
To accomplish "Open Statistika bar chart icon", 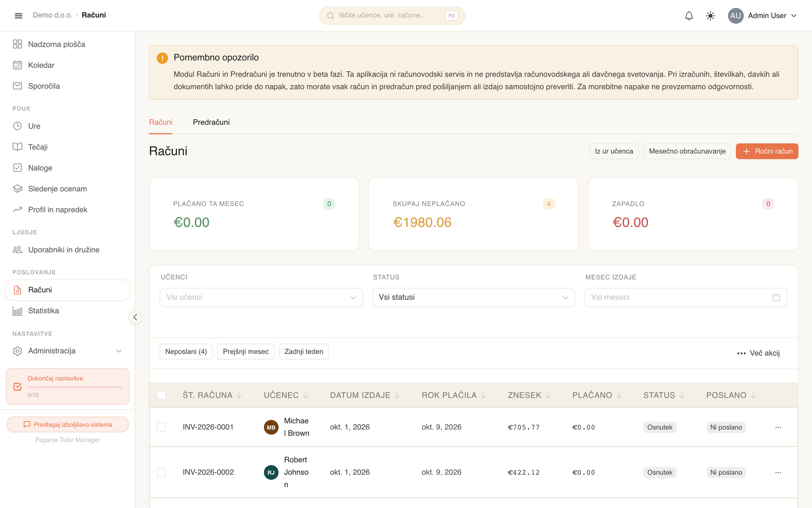I will point(17,311).
